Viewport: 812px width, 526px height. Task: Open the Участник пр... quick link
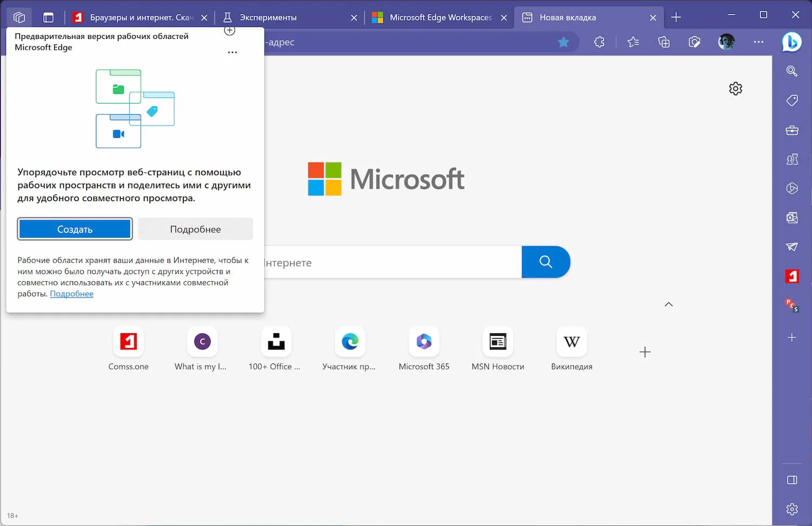pyautogui.click(x=349, y=349)
